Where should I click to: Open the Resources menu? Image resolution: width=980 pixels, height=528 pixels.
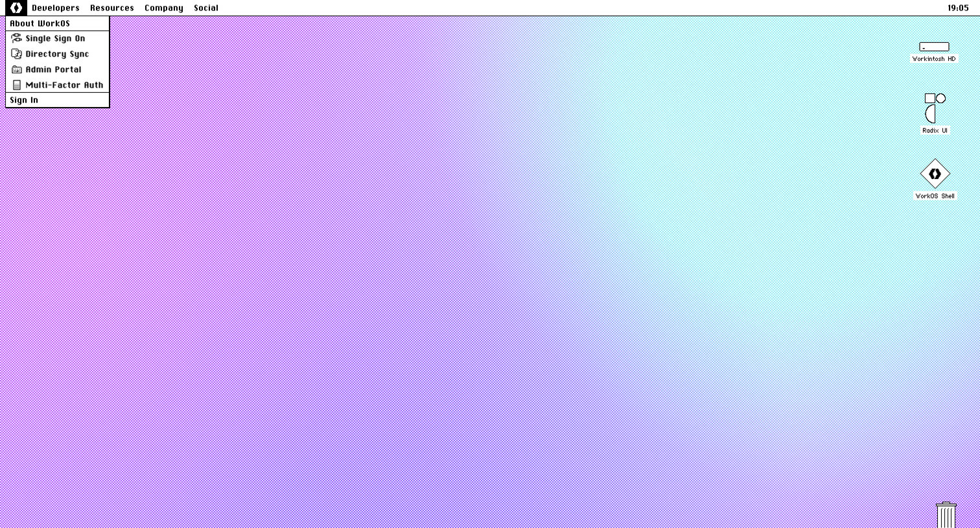coord(112,8)
